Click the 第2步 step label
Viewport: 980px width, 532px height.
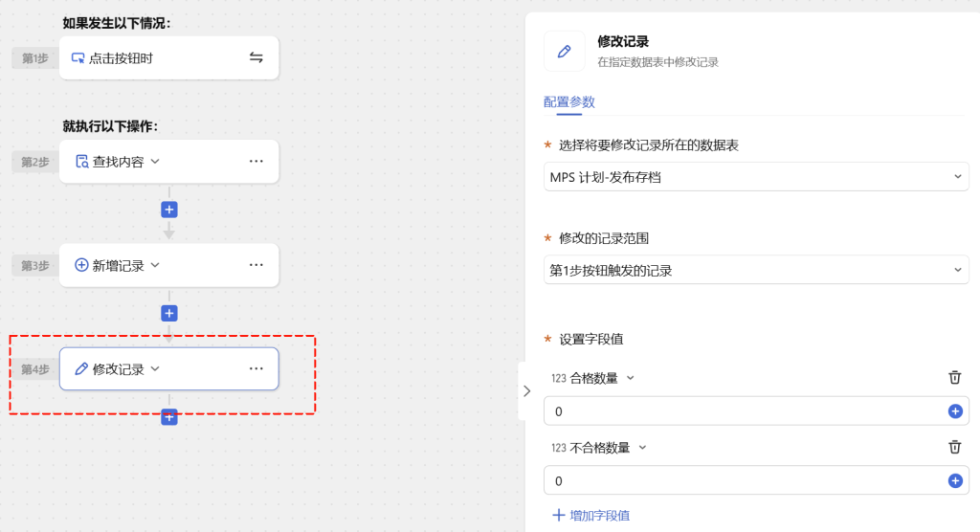(35, 162)
